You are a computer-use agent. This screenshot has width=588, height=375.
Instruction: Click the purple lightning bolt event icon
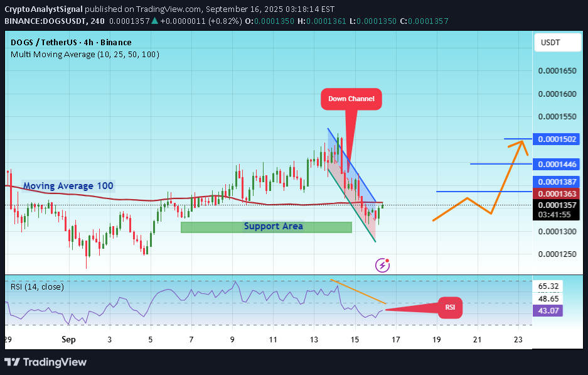(383, 265)
